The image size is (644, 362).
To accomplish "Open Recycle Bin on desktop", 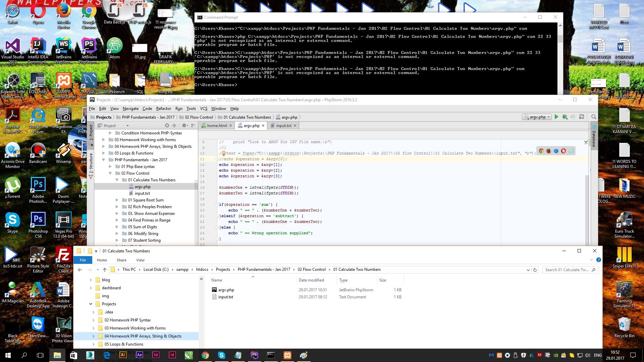I will tap(624, 327).
